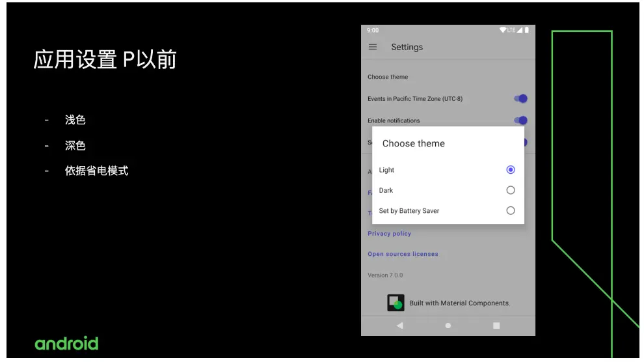
Task: Click the LTE signal strength icon
Action: click(x=519, y=30)
